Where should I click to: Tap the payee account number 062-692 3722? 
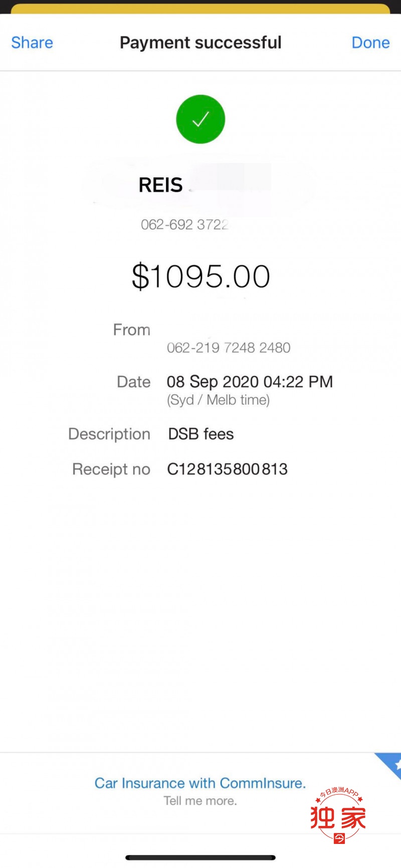[184, 225]
